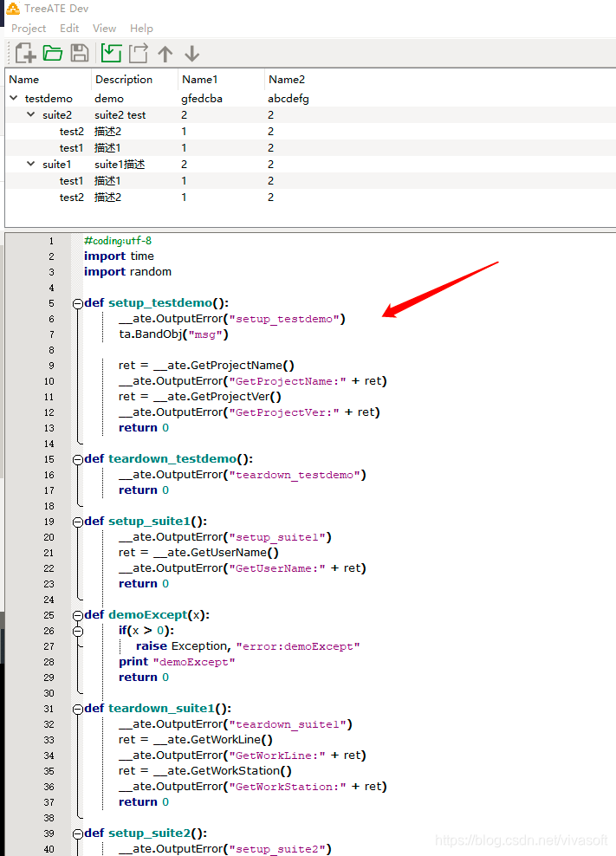Select test1 under suite2
Image resolution: width=616 pixels, height=856 pixels.
[311, 147]
